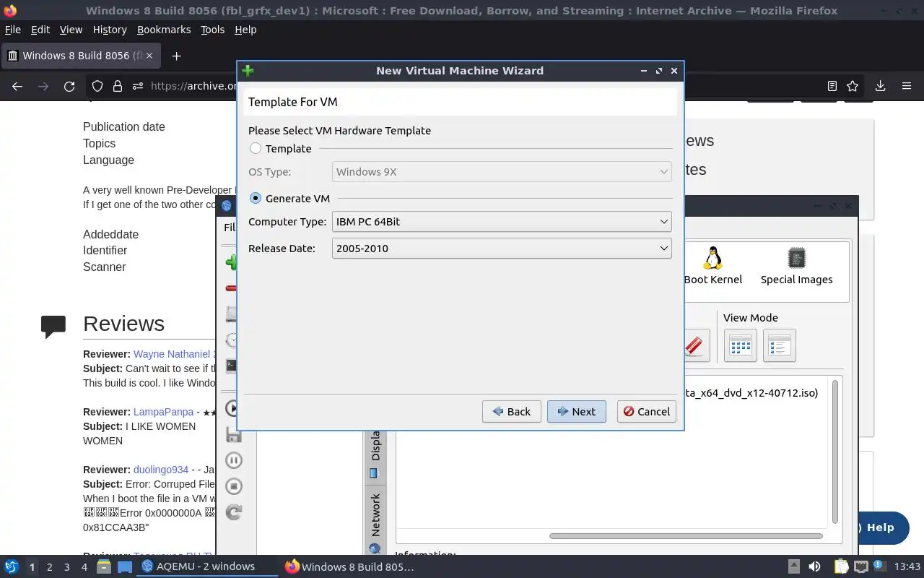Toggle Firefox reader view
Viewport: 924px width, 578px height.
pos(832,86)
